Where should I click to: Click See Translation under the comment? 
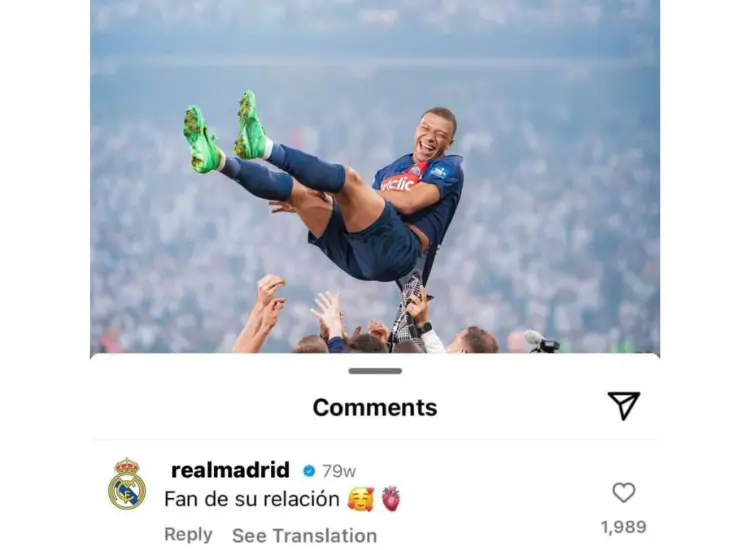pos(304,536)
